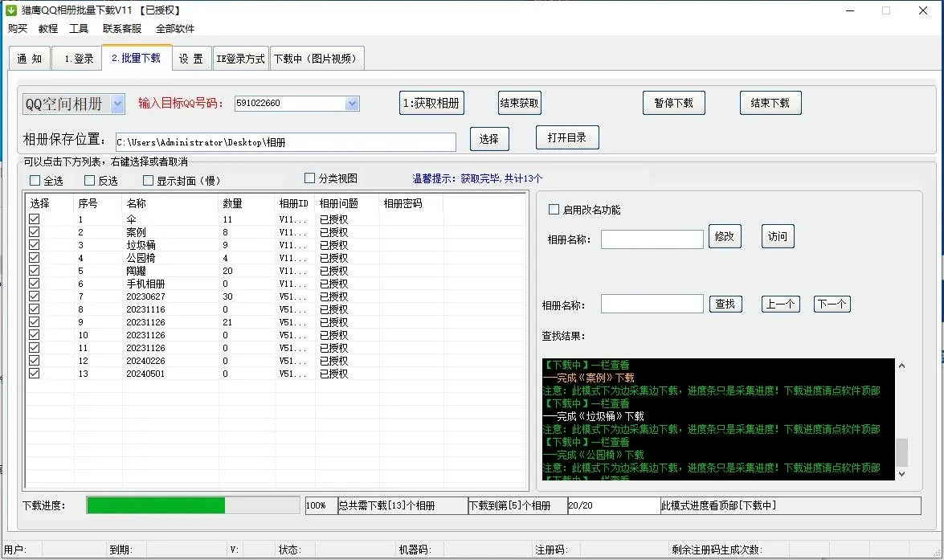Enable 显示封面（慢）checkbox
This screenshot has width=944, height=560.
coord(148,181)
